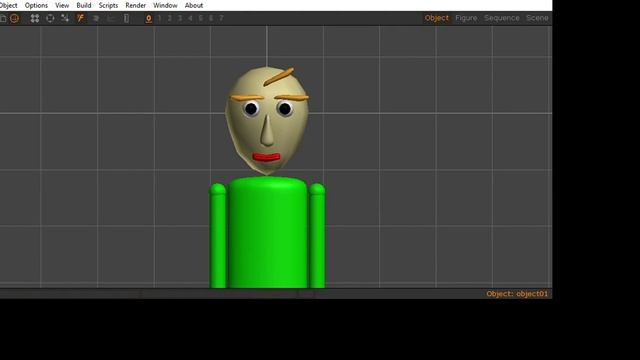Click the cut-off icon left of smiley face
Viewport: 640px width, 360px height.
pyautogui.click(x=3, y=18)
